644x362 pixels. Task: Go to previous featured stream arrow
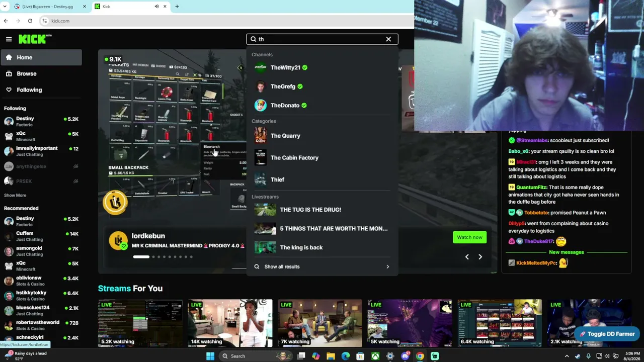[x=467, y=257]
